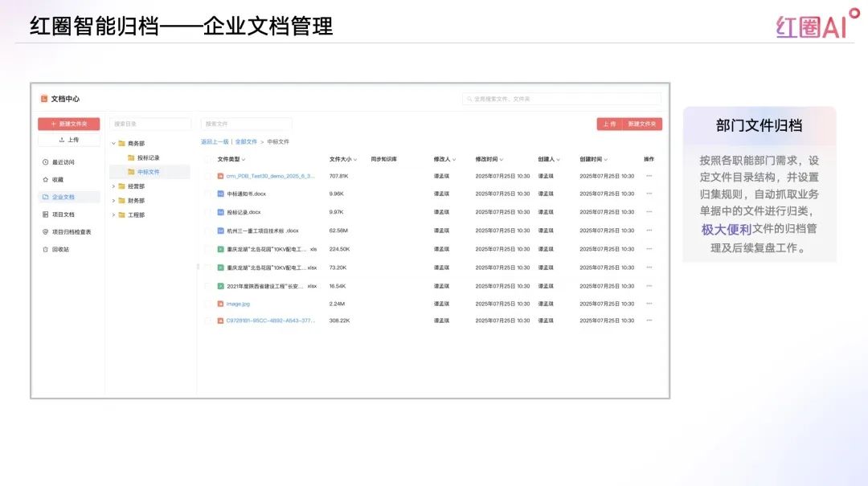Tick the select-all checkbox in table header
The width and height of the screenshot is (868, 486).
tap(208, 159)
